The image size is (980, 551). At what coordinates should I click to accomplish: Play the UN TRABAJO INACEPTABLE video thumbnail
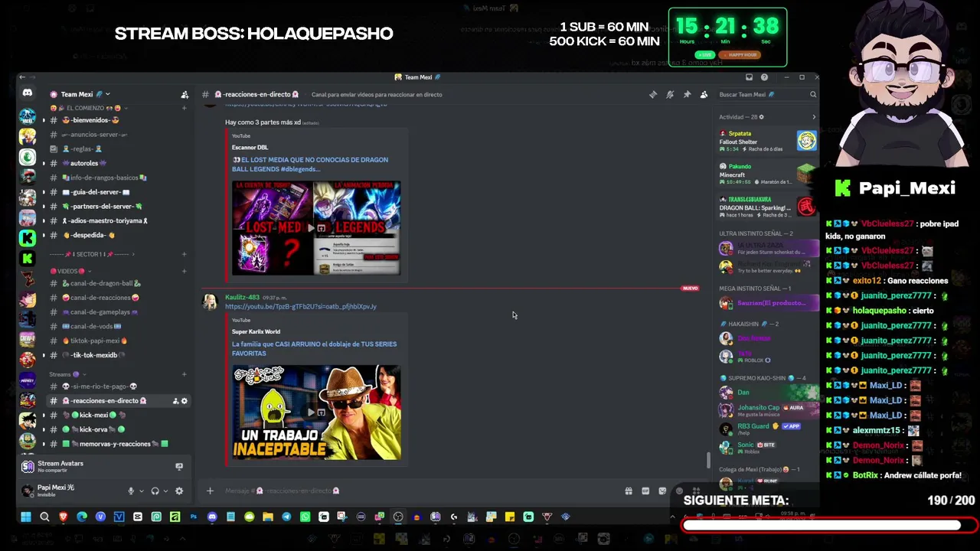click(x=316, y=412)
